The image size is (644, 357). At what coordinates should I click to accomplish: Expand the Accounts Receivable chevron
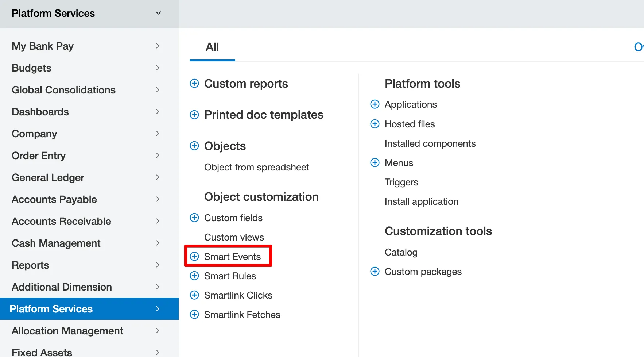coord(158,221)
